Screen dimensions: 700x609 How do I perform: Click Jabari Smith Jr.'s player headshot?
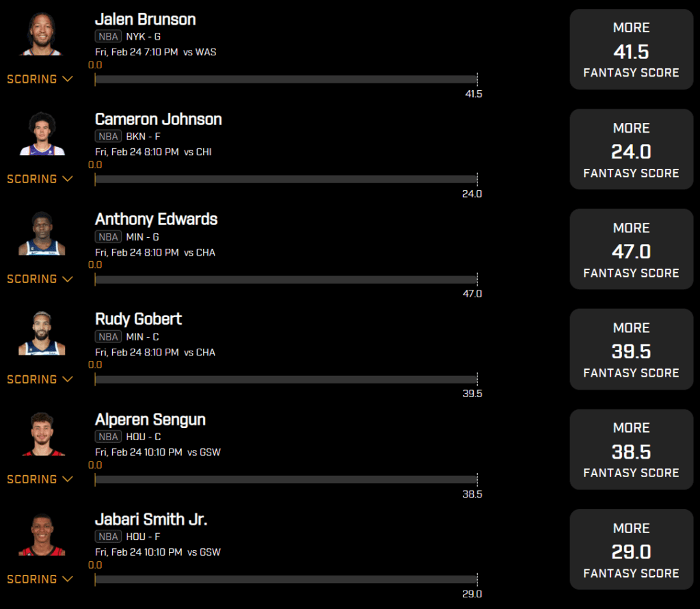42,534
